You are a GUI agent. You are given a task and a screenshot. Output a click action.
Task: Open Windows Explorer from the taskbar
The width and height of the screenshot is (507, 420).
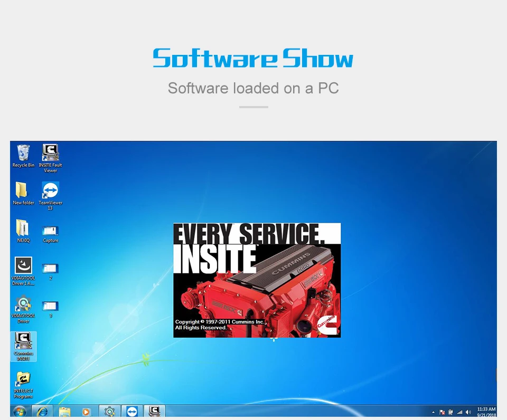click(64, 412)
